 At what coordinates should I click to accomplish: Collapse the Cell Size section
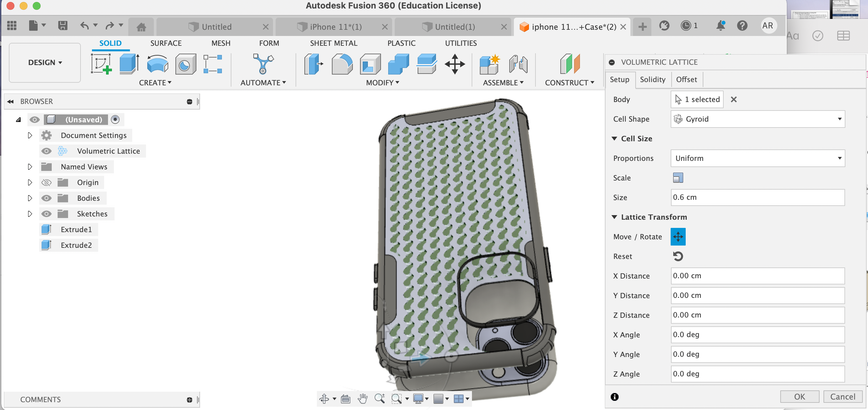(614, 139)
